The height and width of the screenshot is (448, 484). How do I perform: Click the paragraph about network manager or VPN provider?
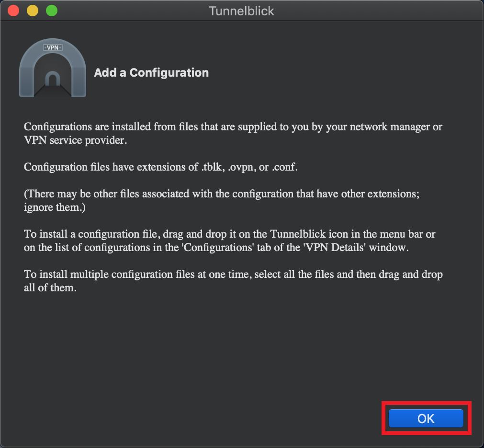(x=233, y=133)
